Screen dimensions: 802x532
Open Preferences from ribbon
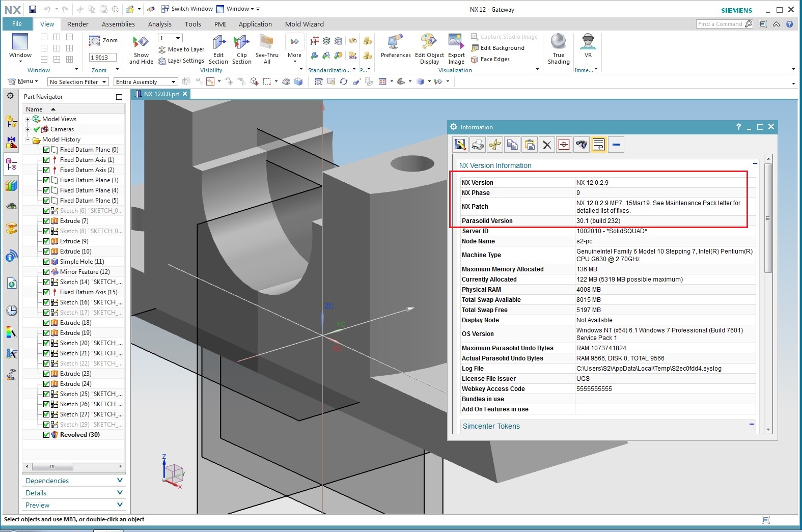point(396,46)
